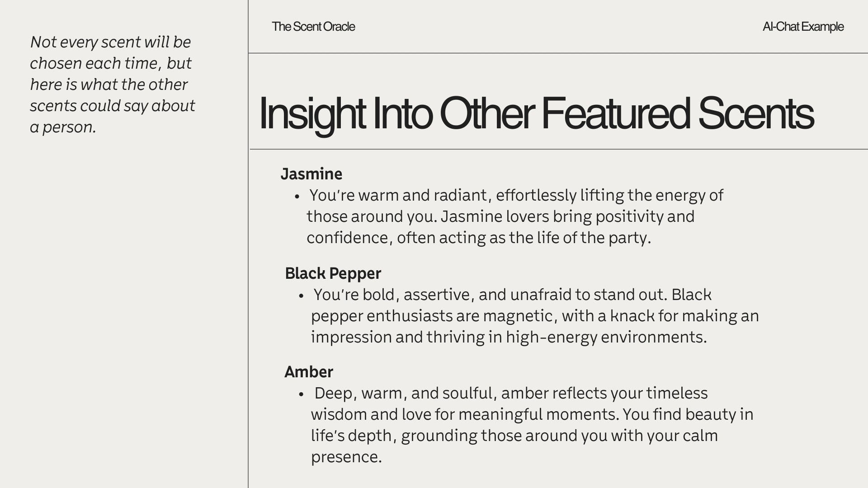The height and width of the screenshot is (488, 868).
Task: Select the 'AI-Chat Example' header label
Action: 803,27
